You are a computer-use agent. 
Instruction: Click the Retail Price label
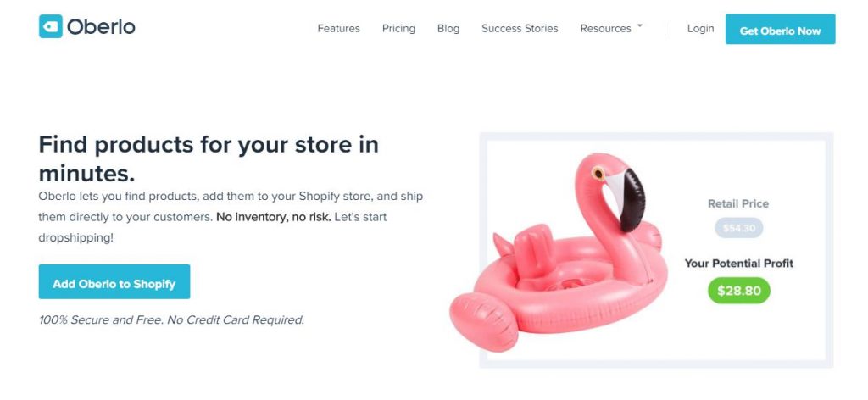point(738,203)
